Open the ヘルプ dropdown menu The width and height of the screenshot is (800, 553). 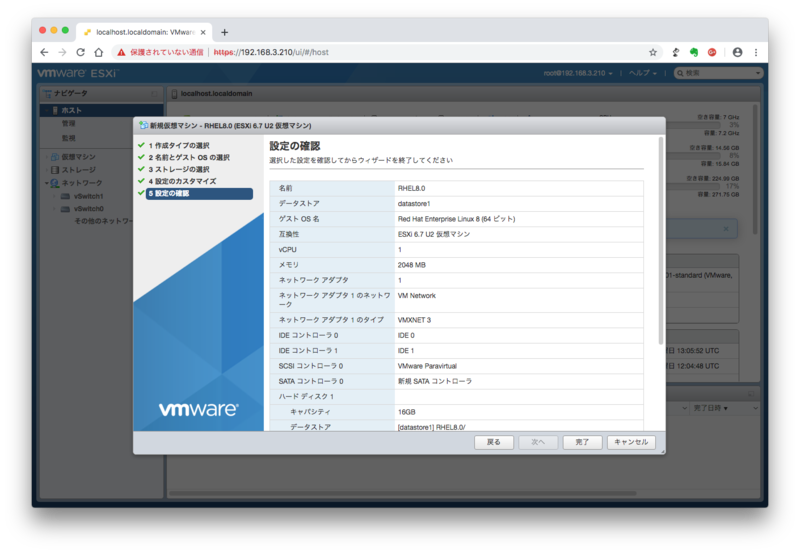[642, 73]
